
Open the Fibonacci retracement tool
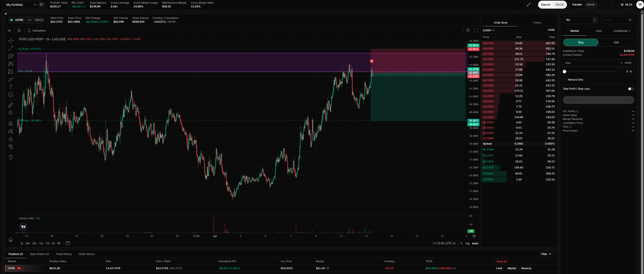(11, 56)
